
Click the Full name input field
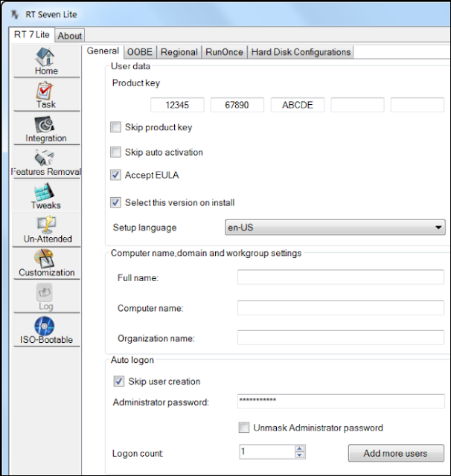click(341, 277)
